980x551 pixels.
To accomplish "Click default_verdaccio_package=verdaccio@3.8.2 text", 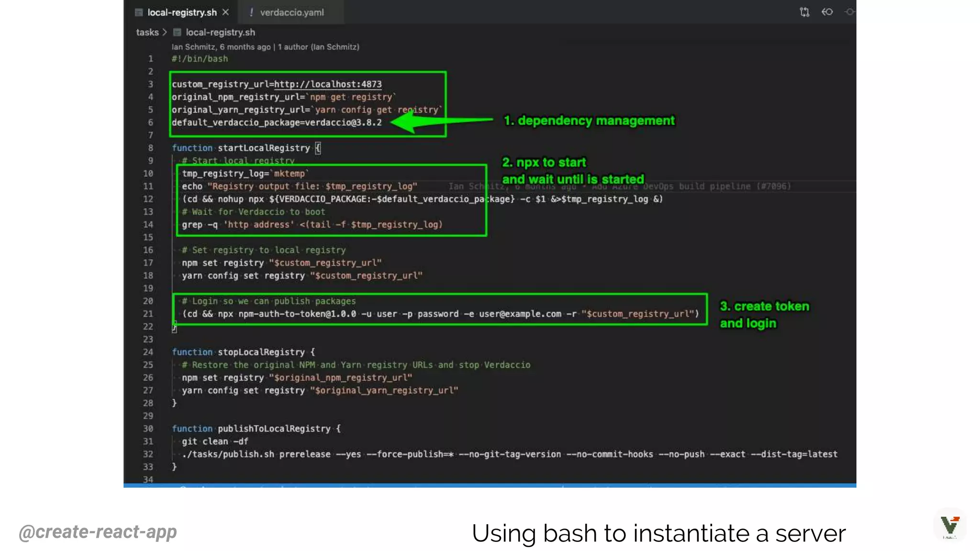I will point(277,122).
